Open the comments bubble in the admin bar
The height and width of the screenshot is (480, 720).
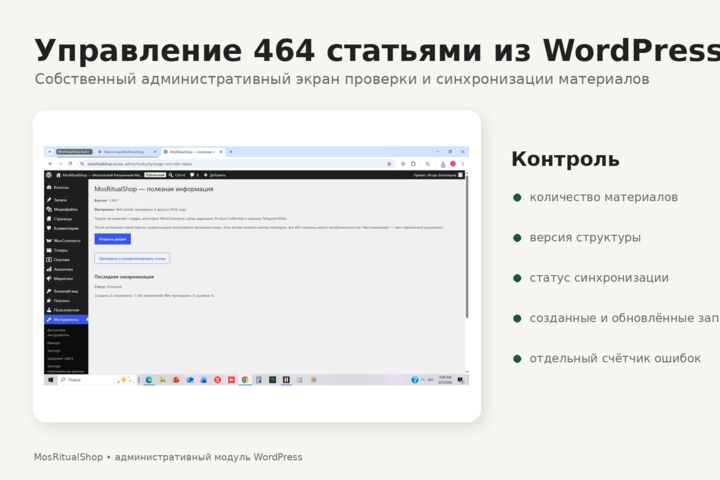[194, 175]
